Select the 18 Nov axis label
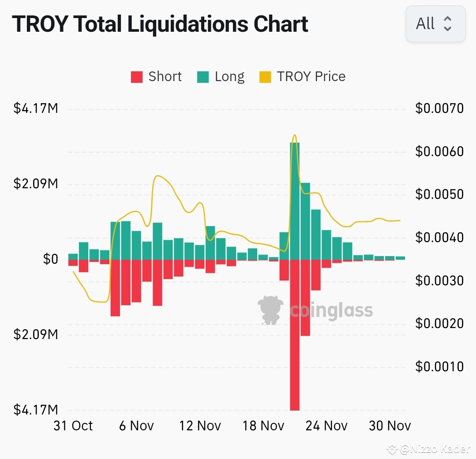The height and width of the screenshot is (459, 476). tap(263, 425)
